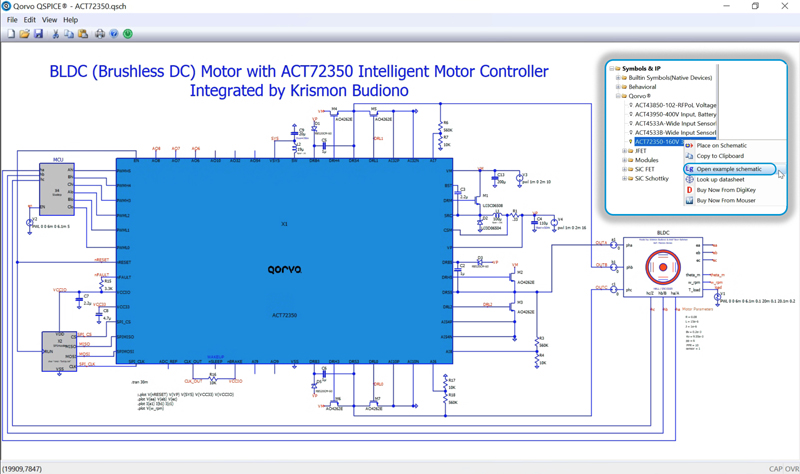The image size is (800, 474).
Task: Choose Buy Now From DigiKey
Action: (x=726, y=190)
